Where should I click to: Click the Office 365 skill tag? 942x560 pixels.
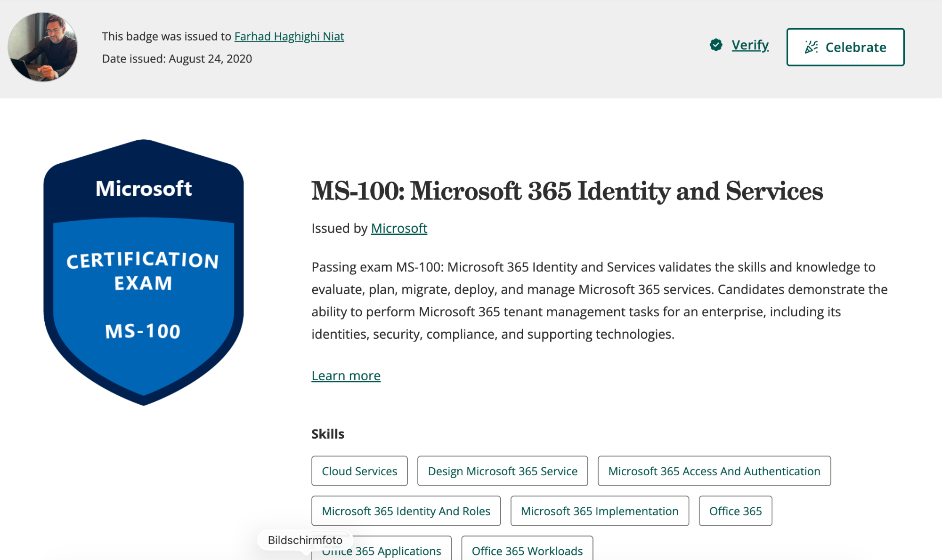point(735,511)
